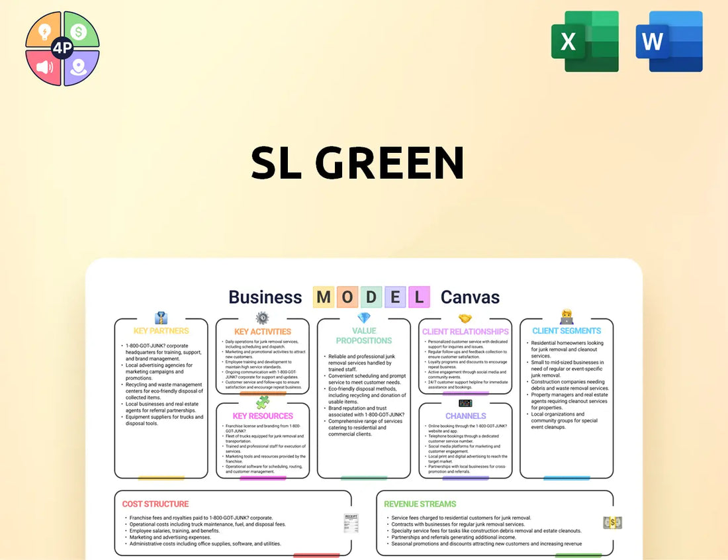Click 'Small to mid-sized businesses' bullet

565,369
